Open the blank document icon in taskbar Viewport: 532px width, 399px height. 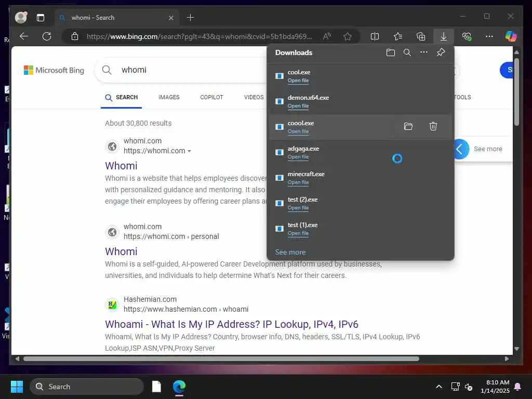[x=156, y=387]
